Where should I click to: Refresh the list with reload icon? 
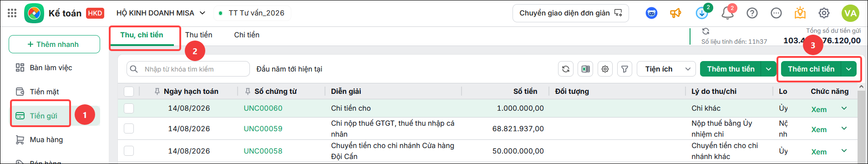(566, 69)
